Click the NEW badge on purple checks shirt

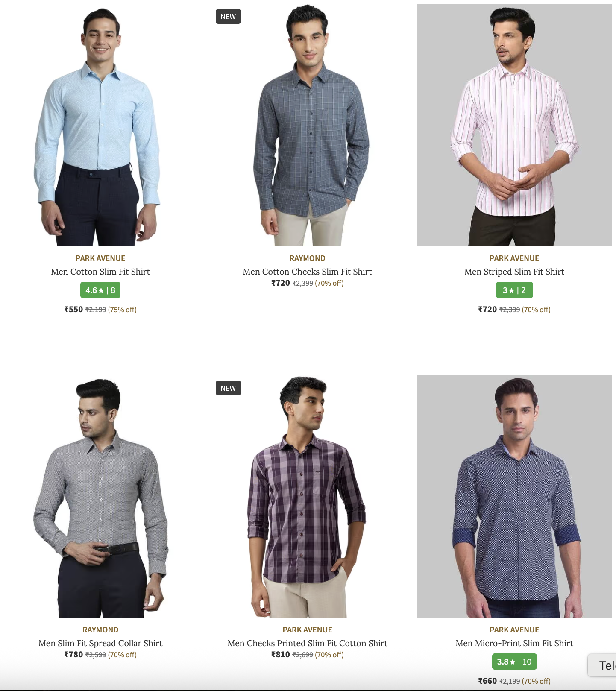tap(228, 388)
